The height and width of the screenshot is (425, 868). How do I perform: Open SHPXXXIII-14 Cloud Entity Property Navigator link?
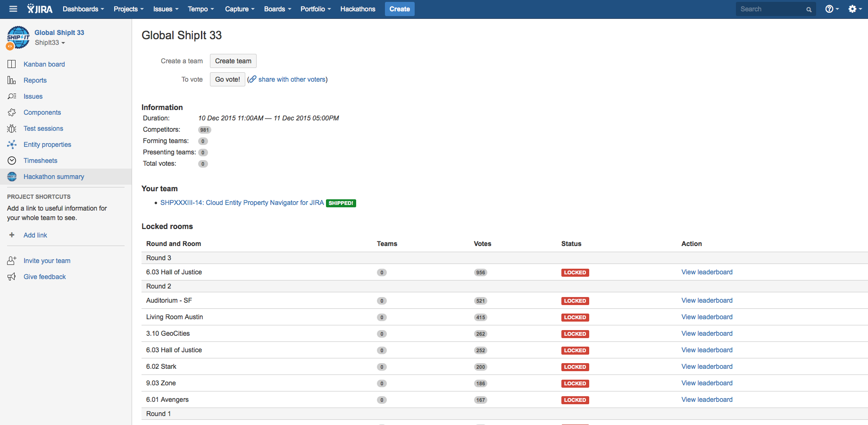point(242,203)
